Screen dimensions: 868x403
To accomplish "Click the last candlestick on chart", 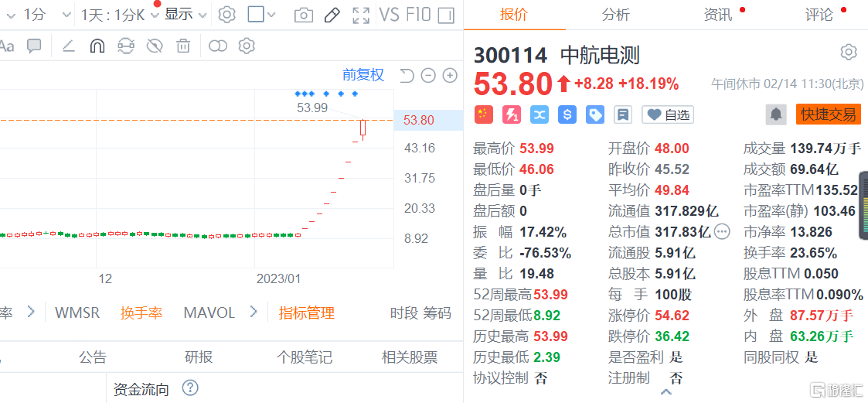I will coord(363,128).
